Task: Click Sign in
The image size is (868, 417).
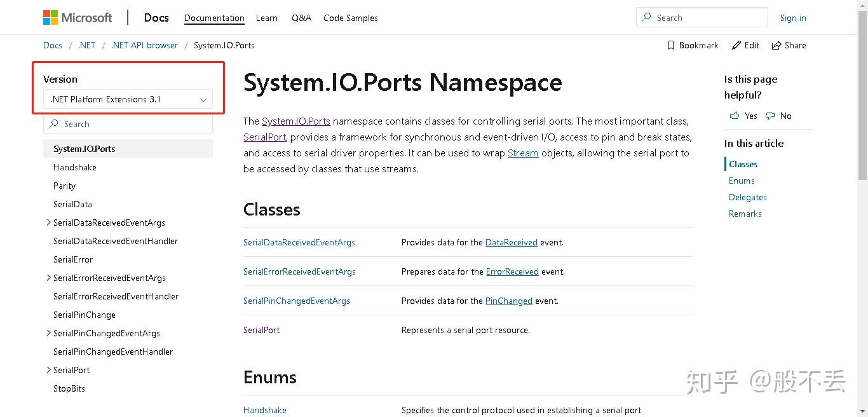Action: 792,18
